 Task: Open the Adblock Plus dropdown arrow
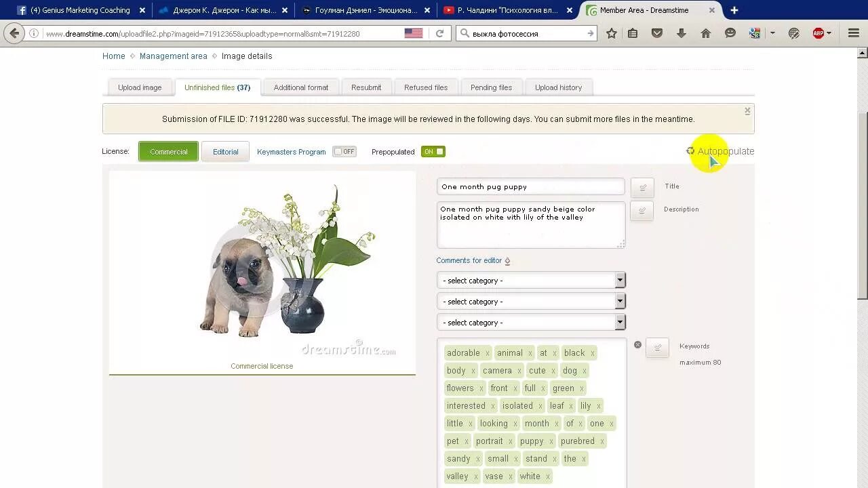point(829,33)
